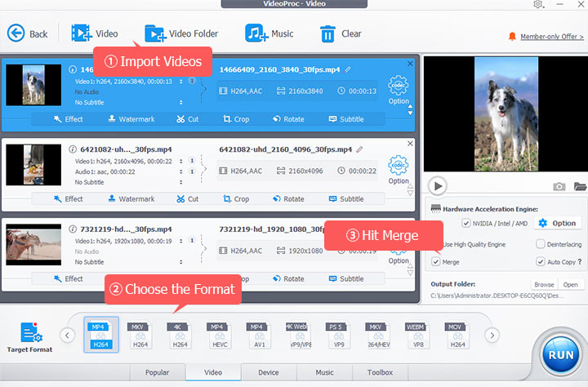Go back using the Back arrow
The height and width of the screenshot is (387, 588).
[28, 33]
